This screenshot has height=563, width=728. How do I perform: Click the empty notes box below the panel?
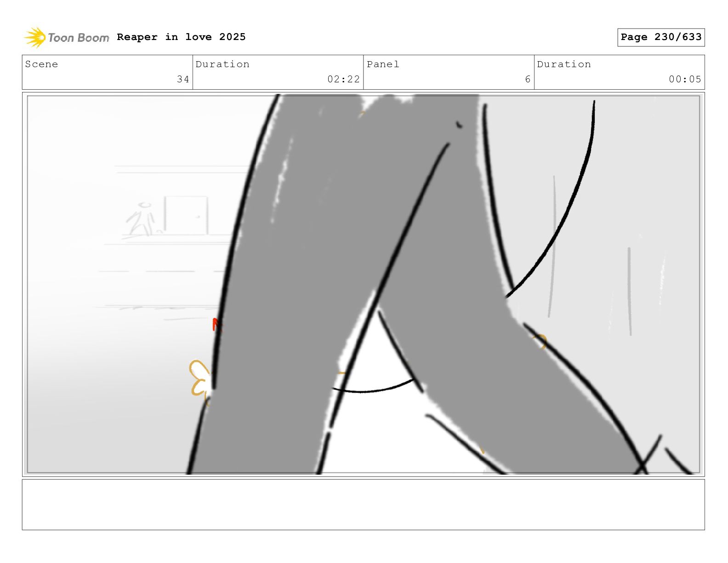click(363, 505)
